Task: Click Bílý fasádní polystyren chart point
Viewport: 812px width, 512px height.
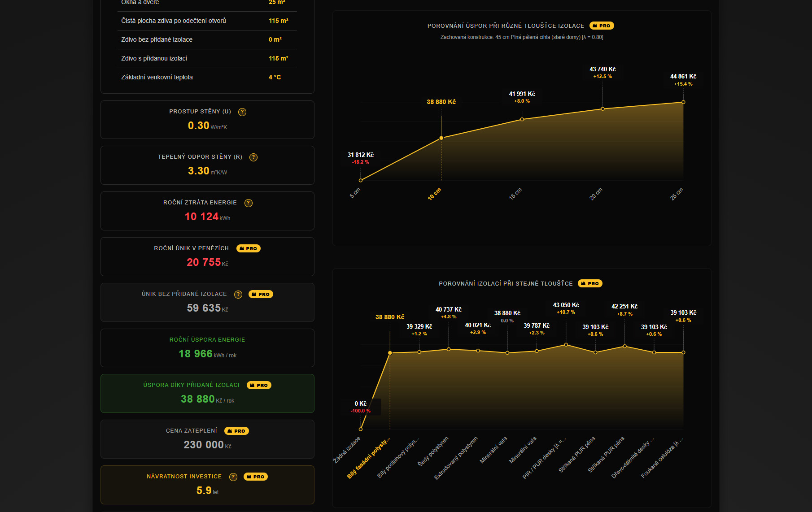Action: click(x=390, y=353)
